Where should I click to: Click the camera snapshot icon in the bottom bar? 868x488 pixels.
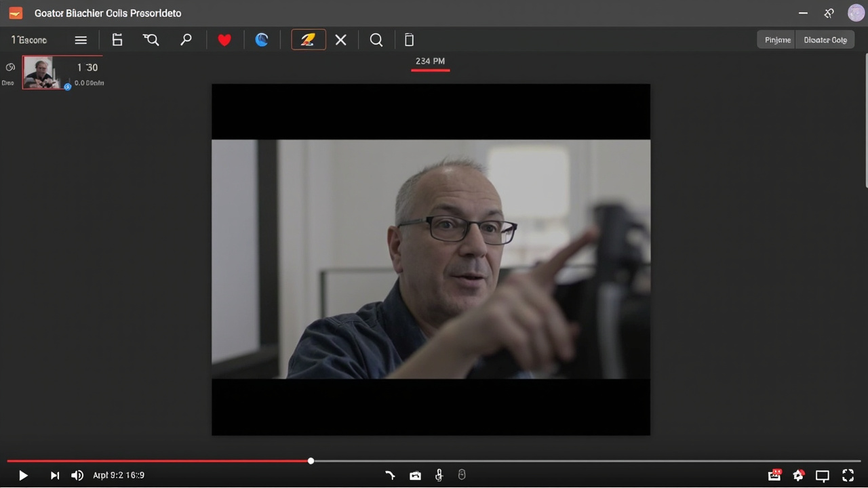[x=415, y=476]
